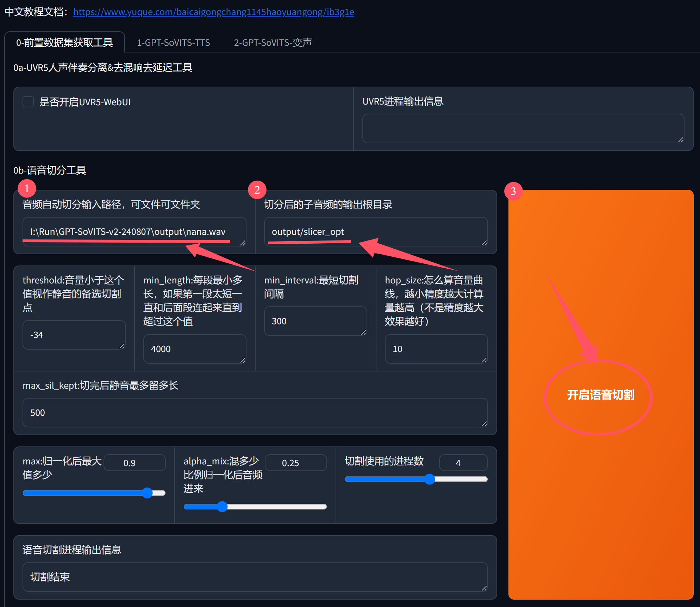This screenshot has width=700, height=607.
Task: Enable the UVR5-WebUI checkbox
Action: click(x=28, y=102)
